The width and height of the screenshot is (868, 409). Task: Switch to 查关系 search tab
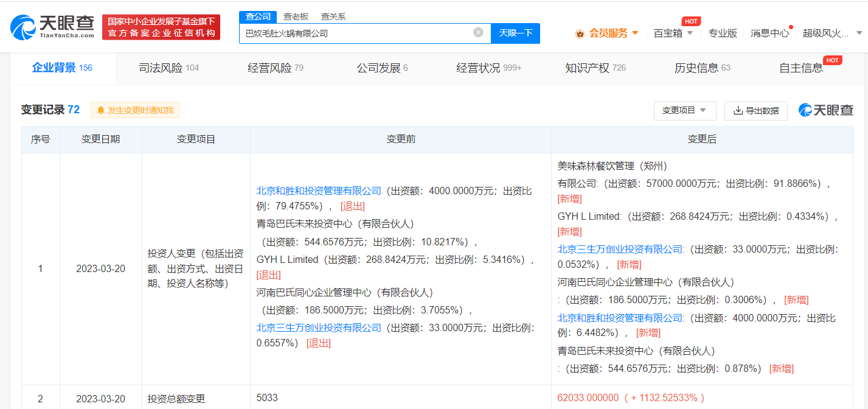point(333,16)
